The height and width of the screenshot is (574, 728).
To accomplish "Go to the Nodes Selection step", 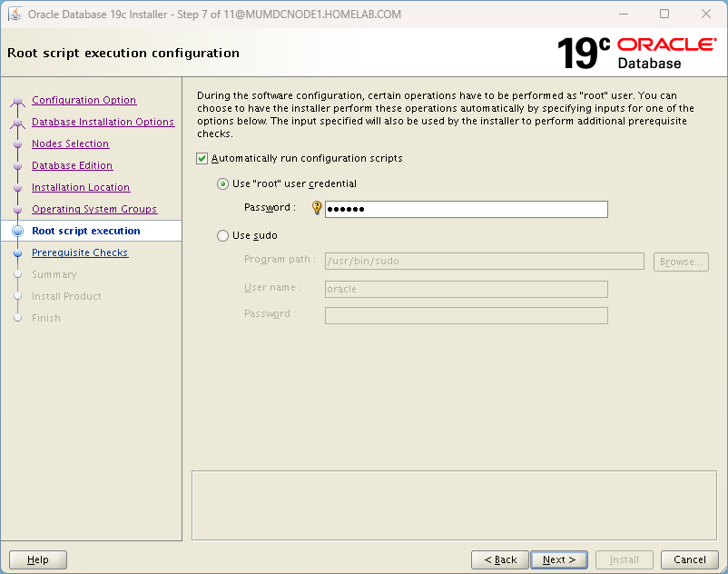I will tap(70, 144).
